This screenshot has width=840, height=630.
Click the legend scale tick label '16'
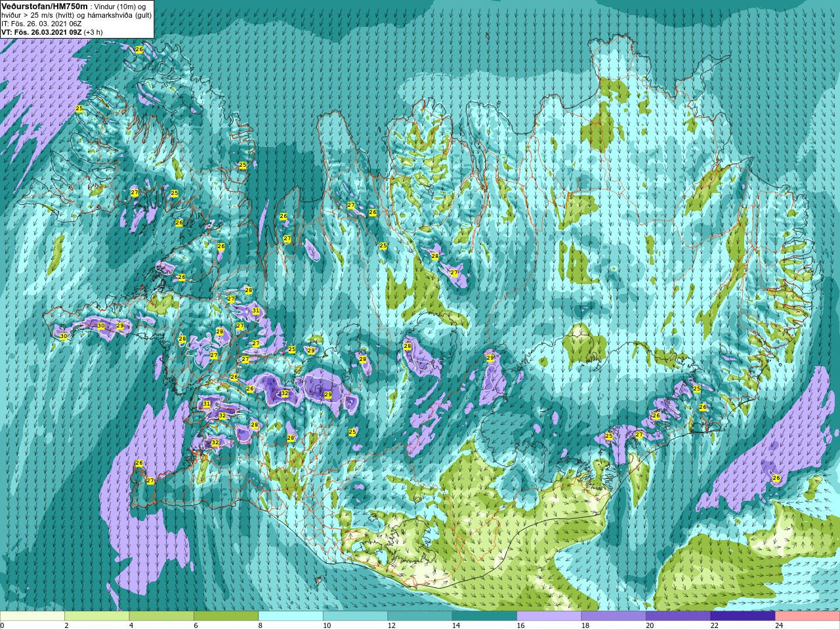pyautogui.click(x=521, y=625)
